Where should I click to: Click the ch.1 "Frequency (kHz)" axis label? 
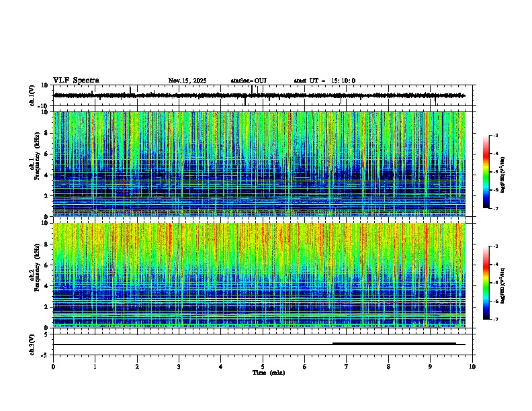(37, 156)
